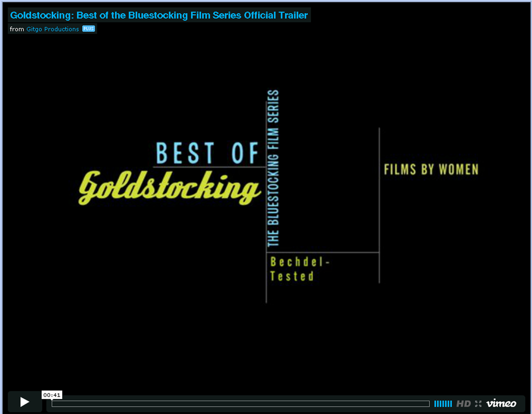Viewport: 532px width, 414px height.
Task: Set volume to the first bar
Action: (x=435, y=403)
